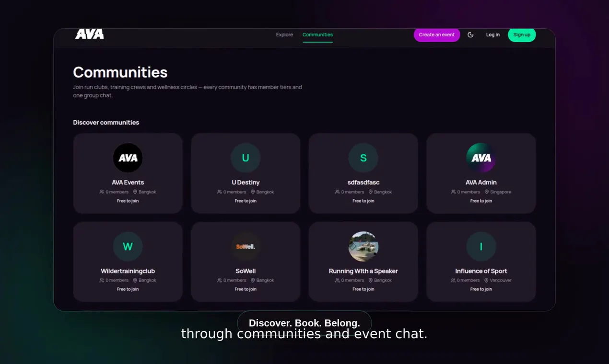Open the SoWell community title
The image size is (609, 364).
(246, 271)
